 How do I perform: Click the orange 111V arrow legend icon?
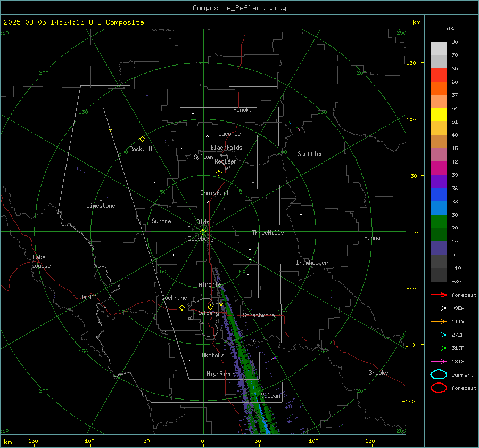pyautogui.click(x=439, y=321)
